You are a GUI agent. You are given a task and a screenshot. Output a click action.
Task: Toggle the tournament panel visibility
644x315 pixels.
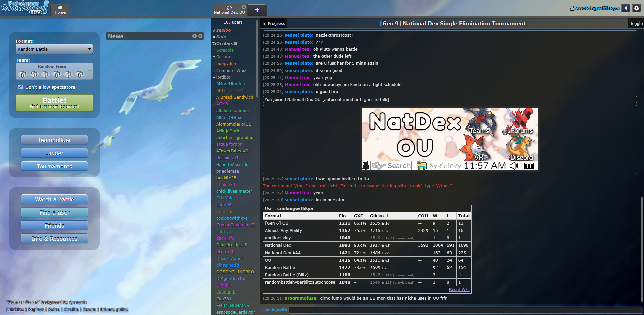coord(636,24)
